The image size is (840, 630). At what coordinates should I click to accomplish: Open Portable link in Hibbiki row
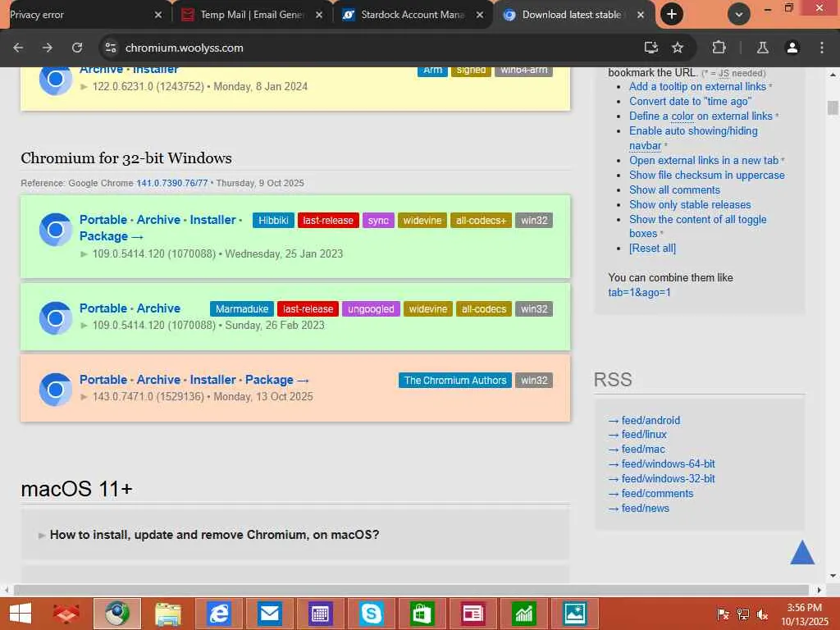103,220
